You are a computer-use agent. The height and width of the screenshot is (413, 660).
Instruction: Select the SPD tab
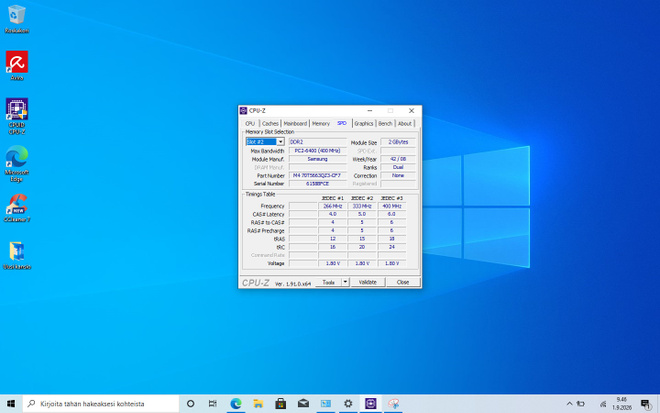(342, 123)
